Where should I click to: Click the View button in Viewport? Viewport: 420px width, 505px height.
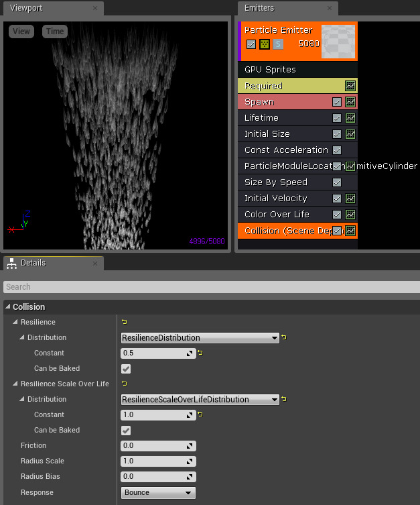(x=21, y=32)
